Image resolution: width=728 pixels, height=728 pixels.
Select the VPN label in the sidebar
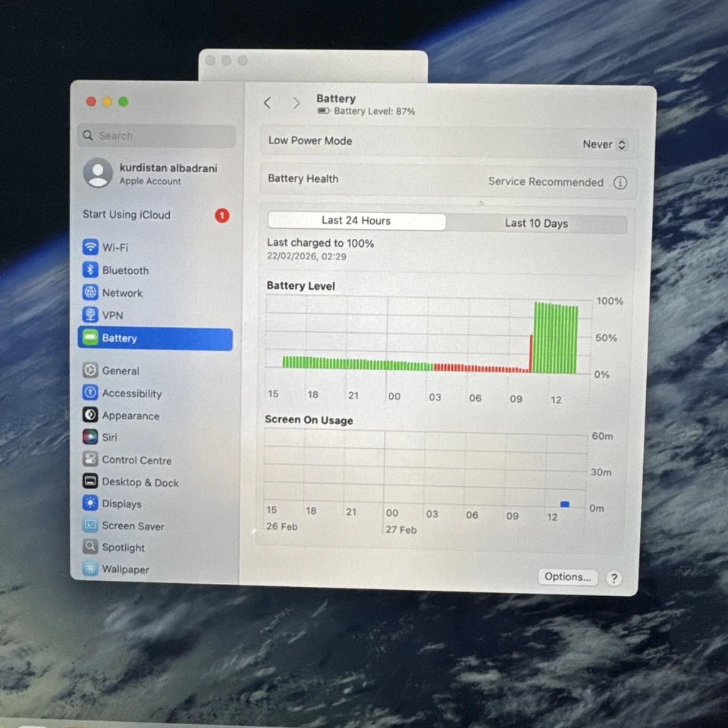112,315
